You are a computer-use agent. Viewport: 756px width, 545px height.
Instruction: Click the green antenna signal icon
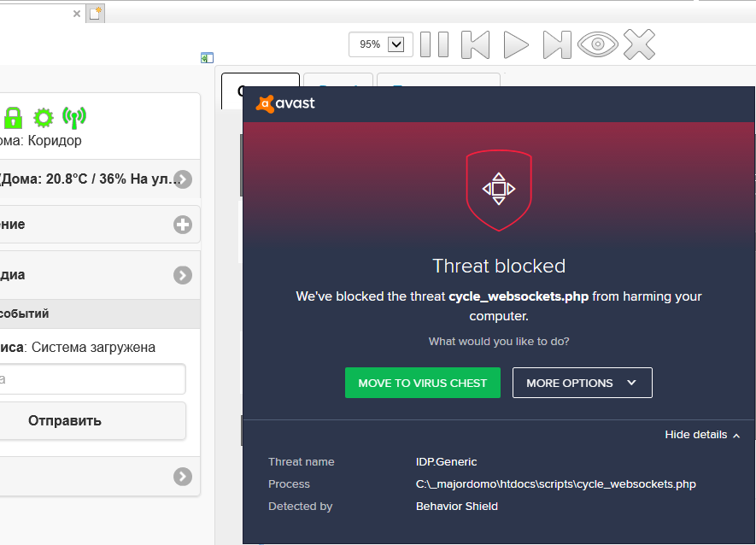pos(74,118)
